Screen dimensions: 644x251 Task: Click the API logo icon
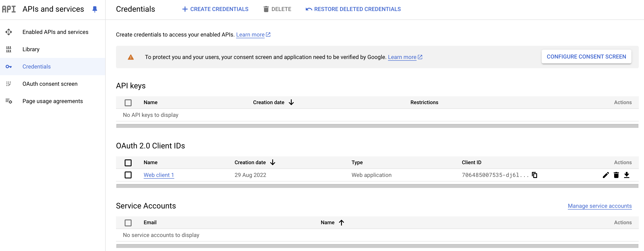click(x=9, y=9)
